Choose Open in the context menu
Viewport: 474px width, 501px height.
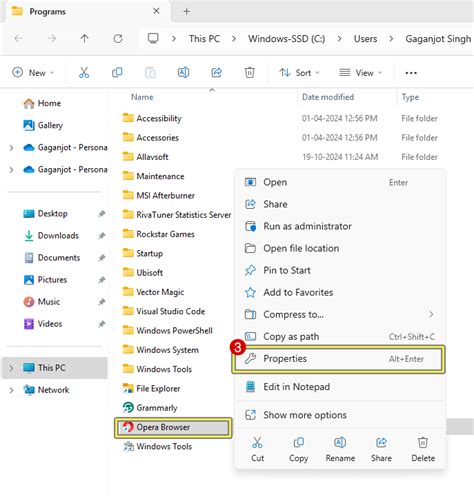340,182
